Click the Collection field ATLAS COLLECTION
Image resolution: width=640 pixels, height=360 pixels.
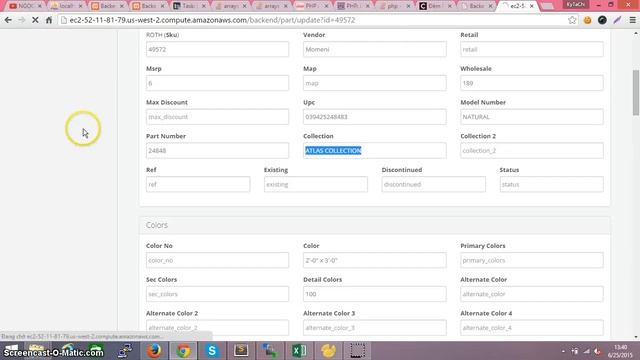click(374, 151)
